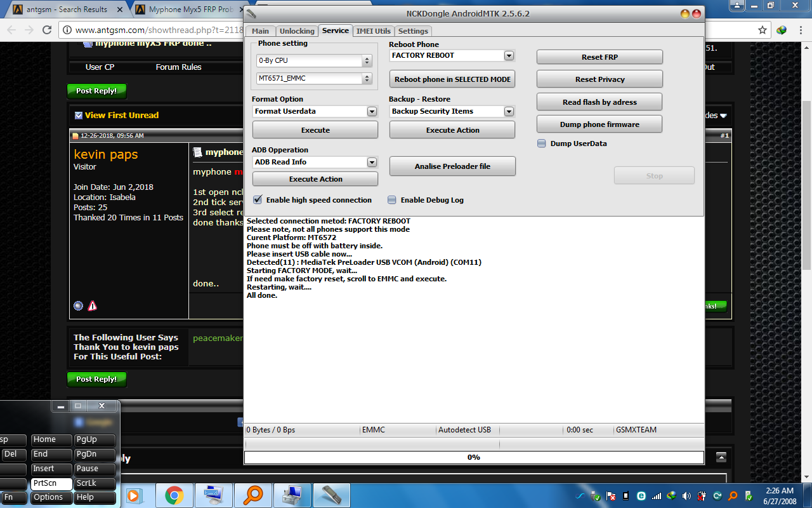Switch to the Main tab
The image size is (812, 508).
coord(261,30)
